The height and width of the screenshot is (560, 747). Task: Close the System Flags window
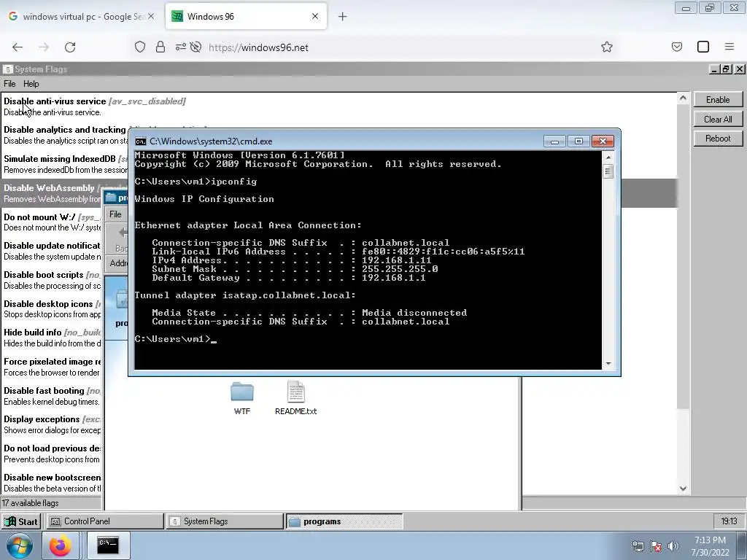tap(740, 69)
